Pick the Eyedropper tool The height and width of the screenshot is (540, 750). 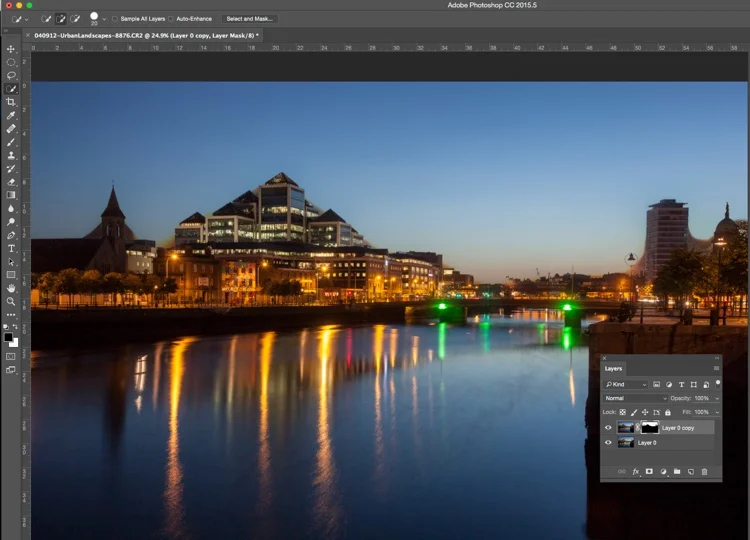point(11,115)
